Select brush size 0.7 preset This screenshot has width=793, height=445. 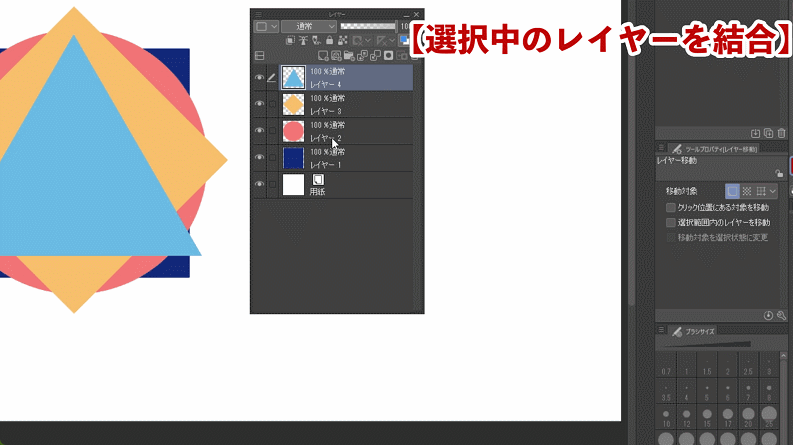click(x=666, y=366)
